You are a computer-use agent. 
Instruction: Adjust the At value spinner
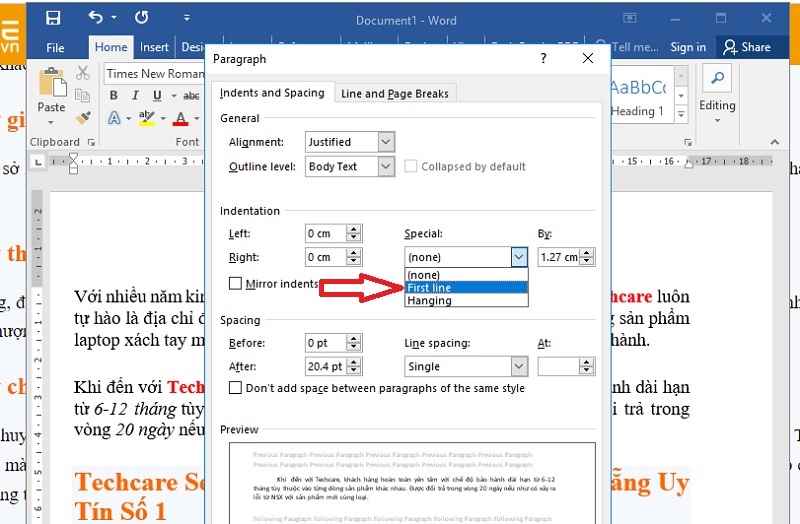587,366
